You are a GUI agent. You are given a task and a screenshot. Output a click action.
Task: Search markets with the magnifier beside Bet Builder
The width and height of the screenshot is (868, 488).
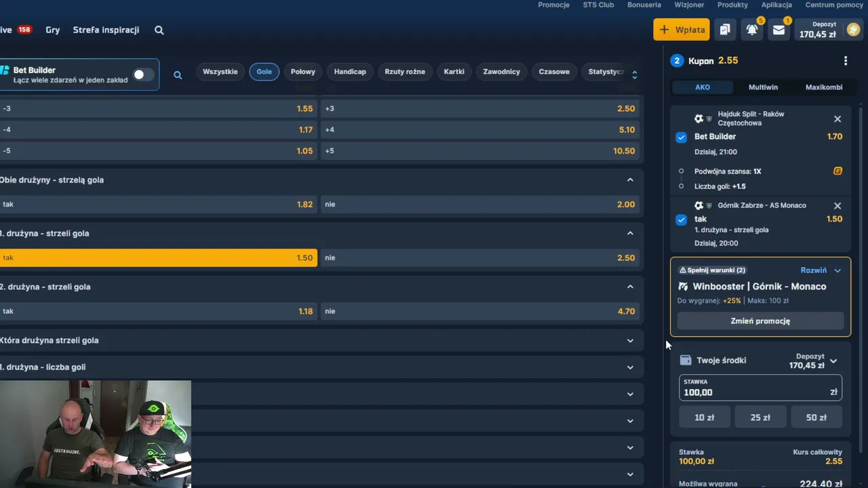tap(178, 75)
